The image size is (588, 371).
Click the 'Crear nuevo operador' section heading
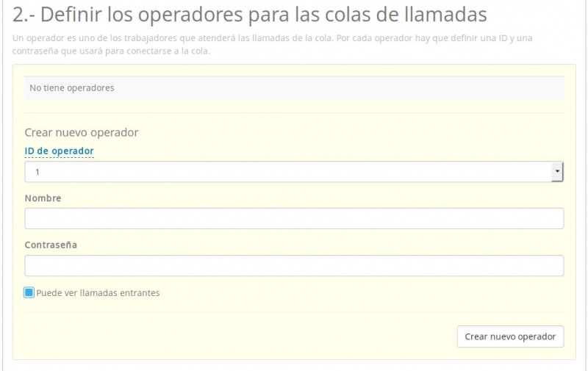[82, 132]
